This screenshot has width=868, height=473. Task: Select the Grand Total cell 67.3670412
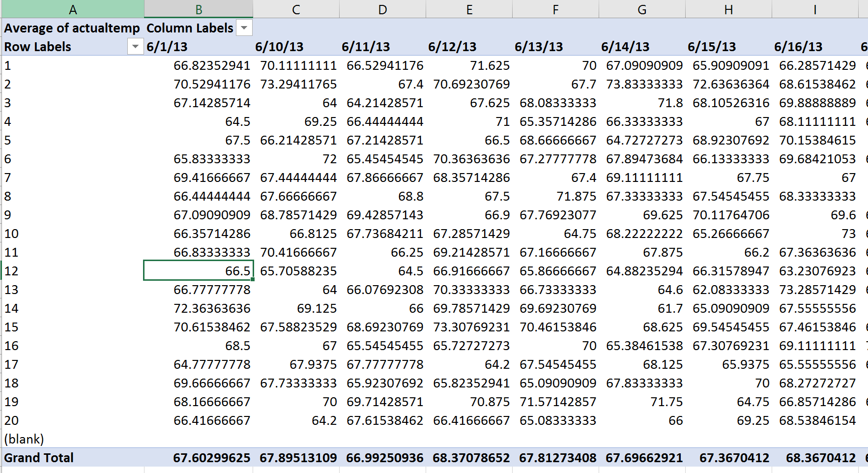click(x=728, y=458)
